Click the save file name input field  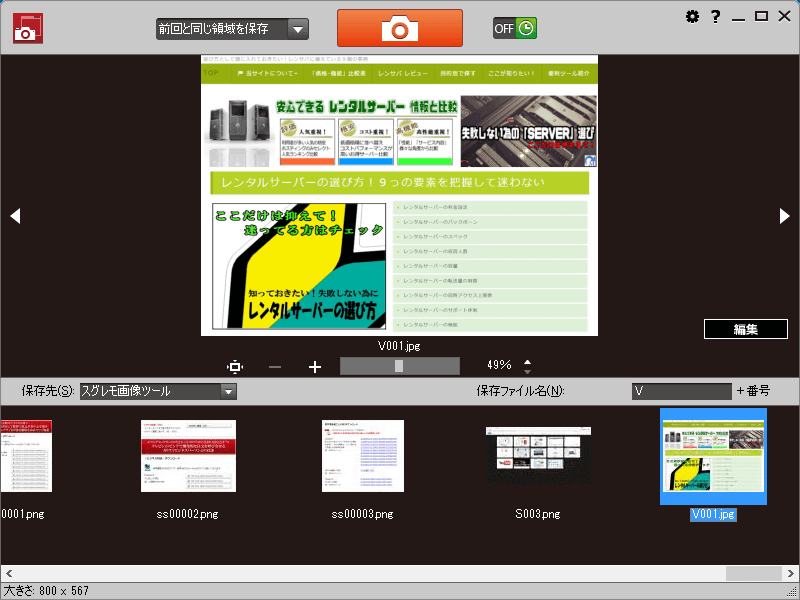pyautogui.click(x=681, y=391)
